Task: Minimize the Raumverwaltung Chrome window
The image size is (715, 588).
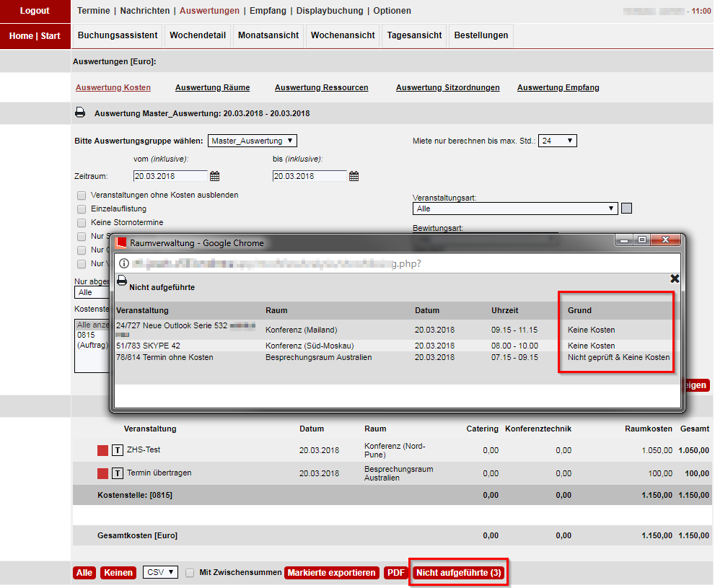Action: 624,240
